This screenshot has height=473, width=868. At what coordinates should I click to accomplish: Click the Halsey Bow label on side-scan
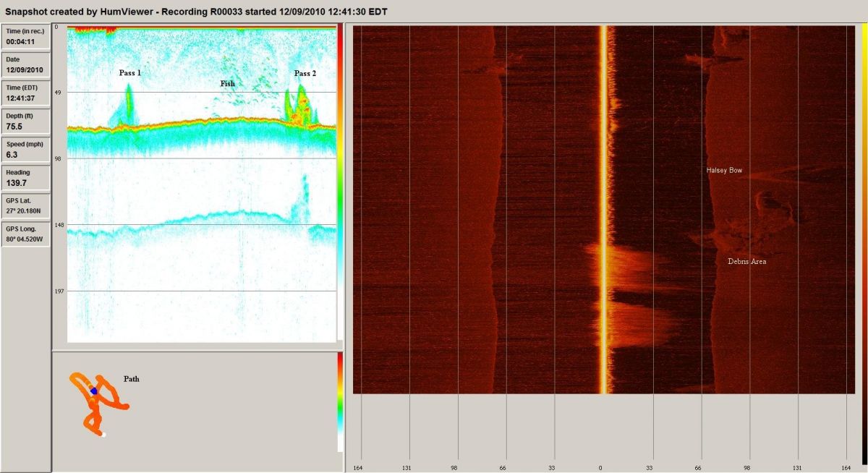pyautogui.click(x=724, y=171)
